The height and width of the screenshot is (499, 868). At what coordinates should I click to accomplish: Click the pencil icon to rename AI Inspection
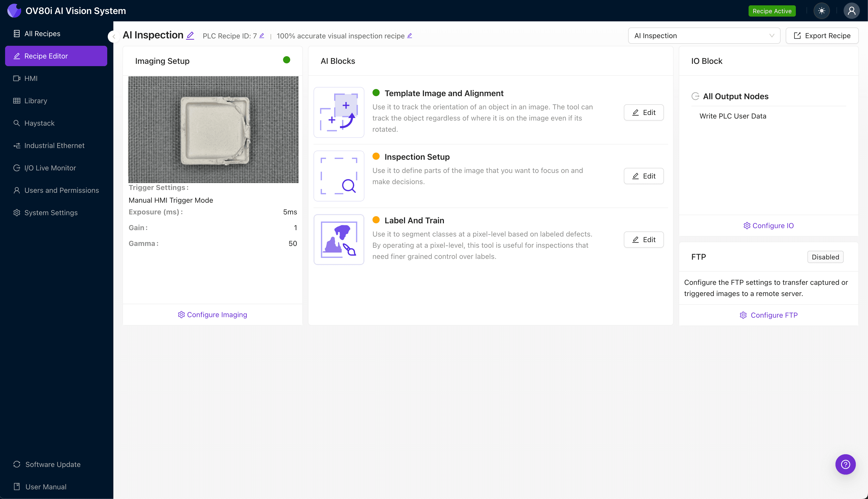(190, 35)
